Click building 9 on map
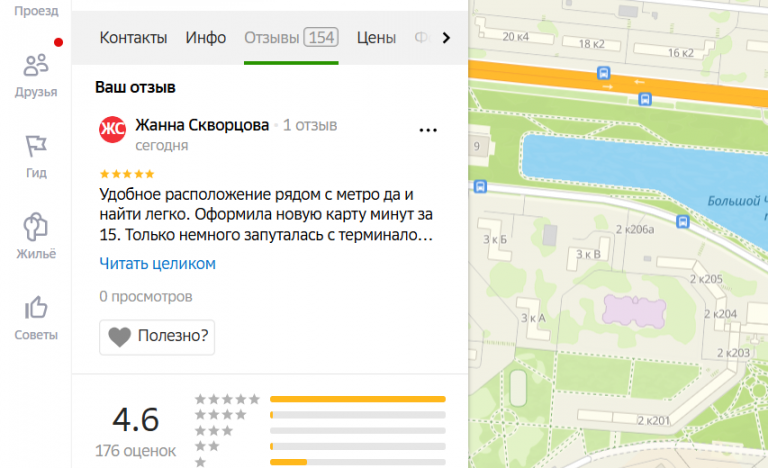768x468 pixels. 477,146
